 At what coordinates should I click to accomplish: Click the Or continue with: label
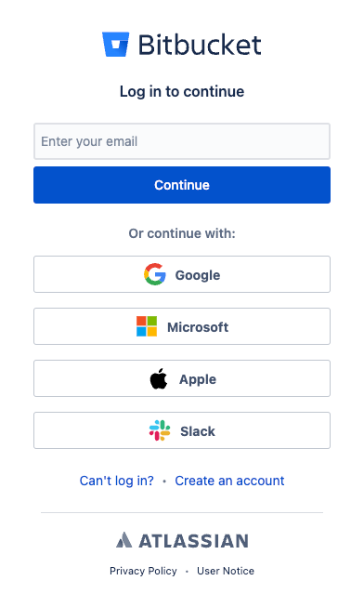[182, 233]
